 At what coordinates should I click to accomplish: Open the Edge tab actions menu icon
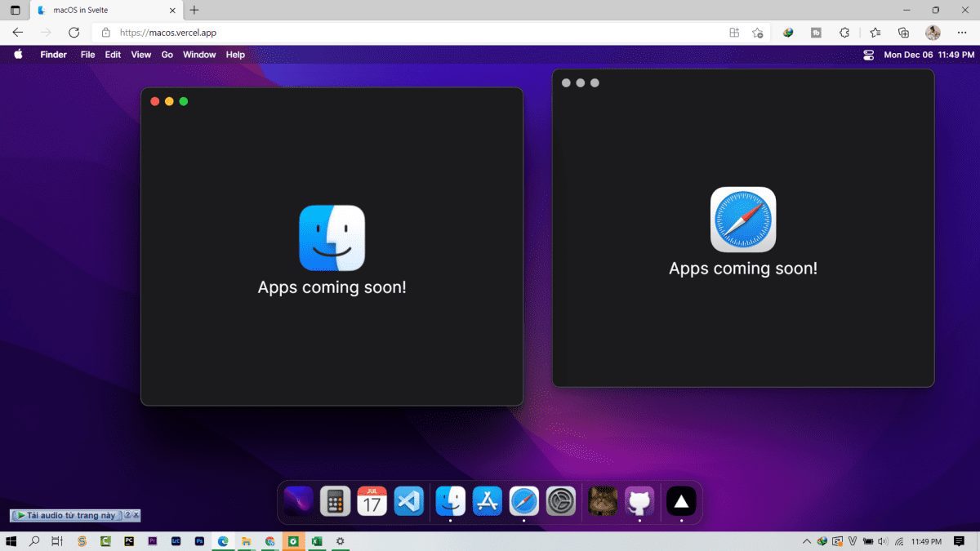[15, 11]
